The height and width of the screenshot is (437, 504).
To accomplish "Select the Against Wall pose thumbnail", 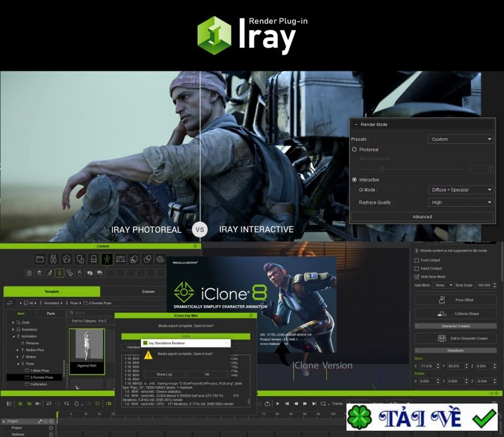I will click(x=88, y=351).
